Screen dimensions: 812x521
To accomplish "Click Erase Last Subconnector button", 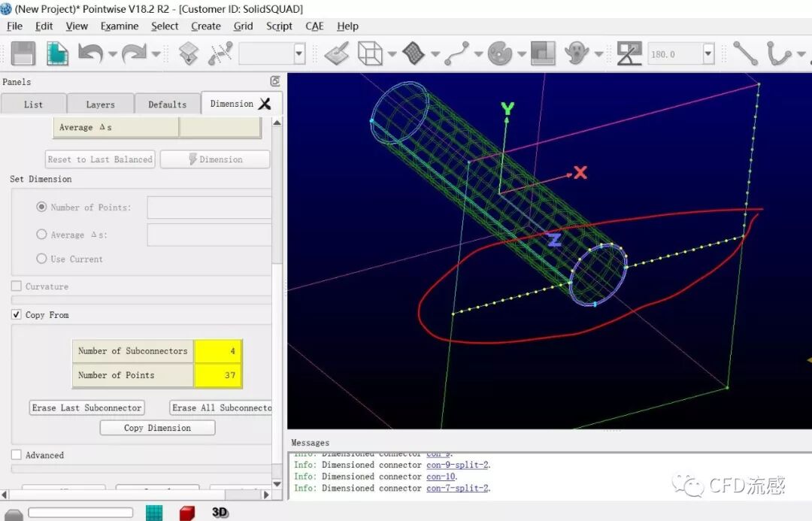I will point(86,407).
